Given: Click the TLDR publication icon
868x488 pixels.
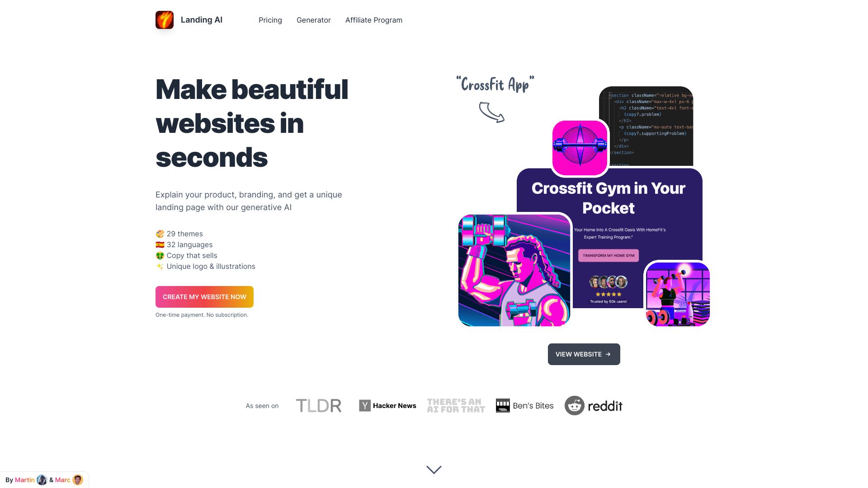Looking at the screenshot, I should point(318,406).
